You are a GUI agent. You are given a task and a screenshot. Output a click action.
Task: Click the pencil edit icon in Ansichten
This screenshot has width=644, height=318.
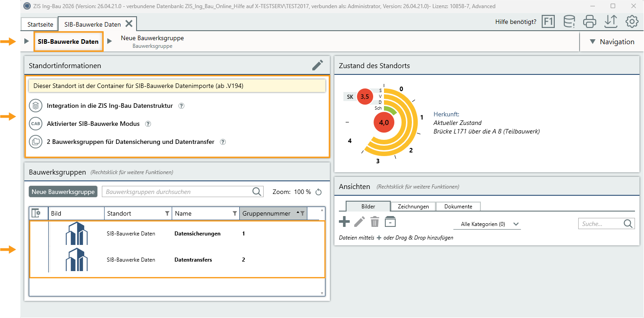coord(359,221)
